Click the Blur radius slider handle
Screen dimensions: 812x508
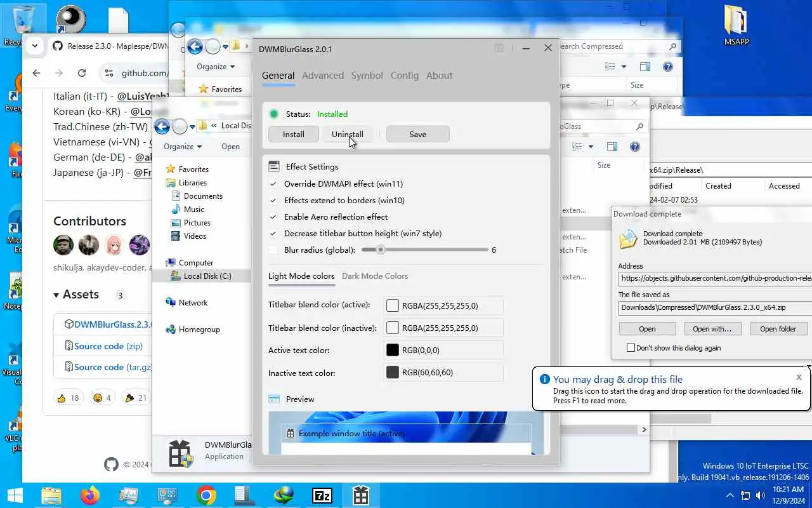click(381, 250)
